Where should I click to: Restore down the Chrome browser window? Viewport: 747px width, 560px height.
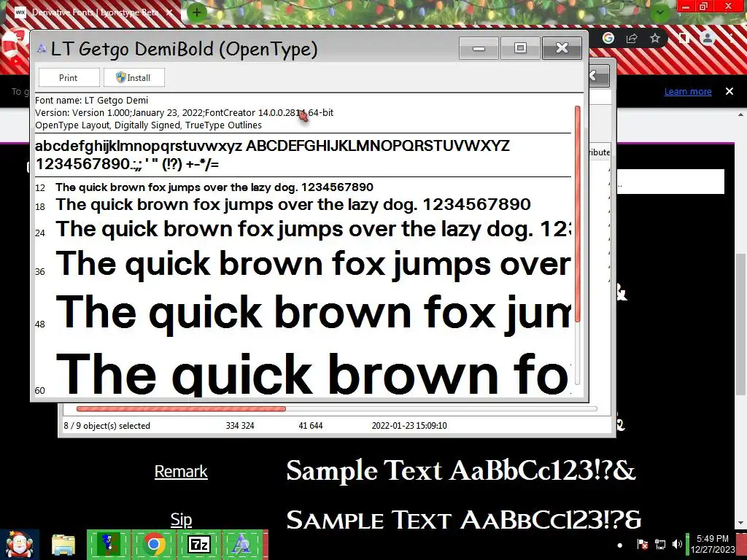click(x=703, y=7)
